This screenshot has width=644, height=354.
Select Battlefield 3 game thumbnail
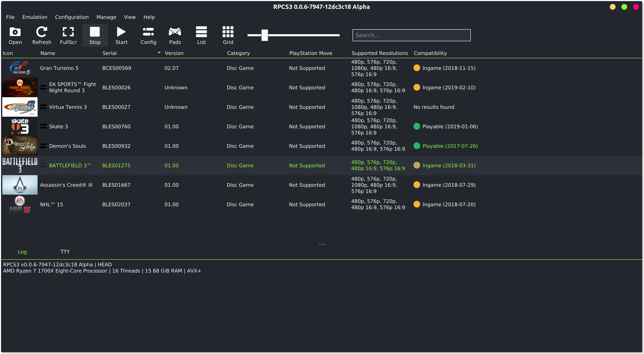[20, 165]
